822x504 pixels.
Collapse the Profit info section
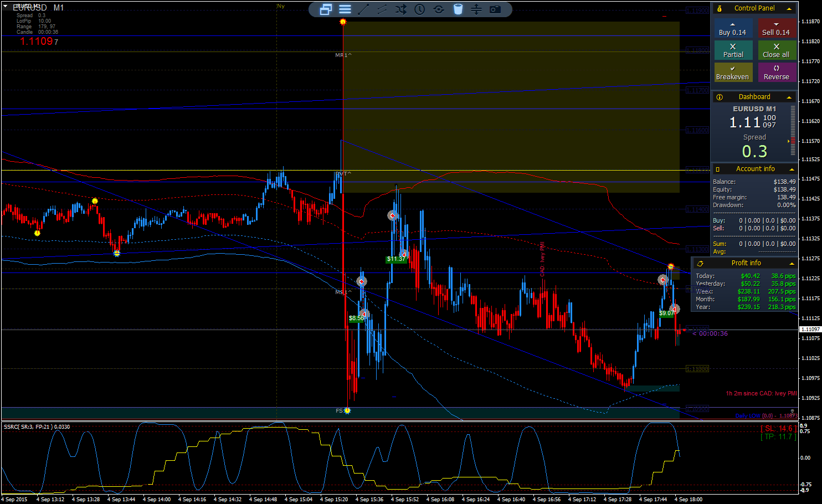tap(792, 263)
